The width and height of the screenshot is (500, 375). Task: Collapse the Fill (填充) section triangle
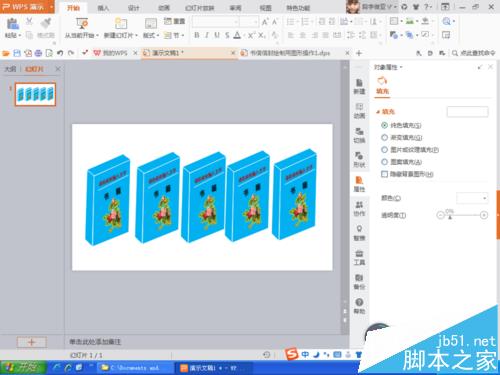378,112
